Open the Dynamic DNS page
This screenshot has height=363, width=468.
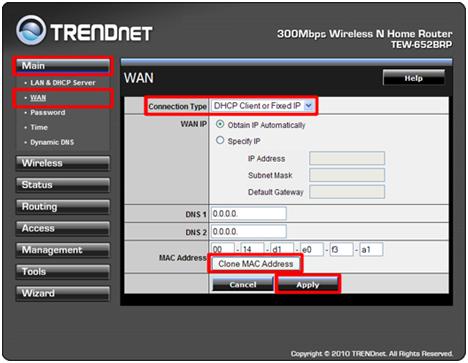click(x=52, y=142)
